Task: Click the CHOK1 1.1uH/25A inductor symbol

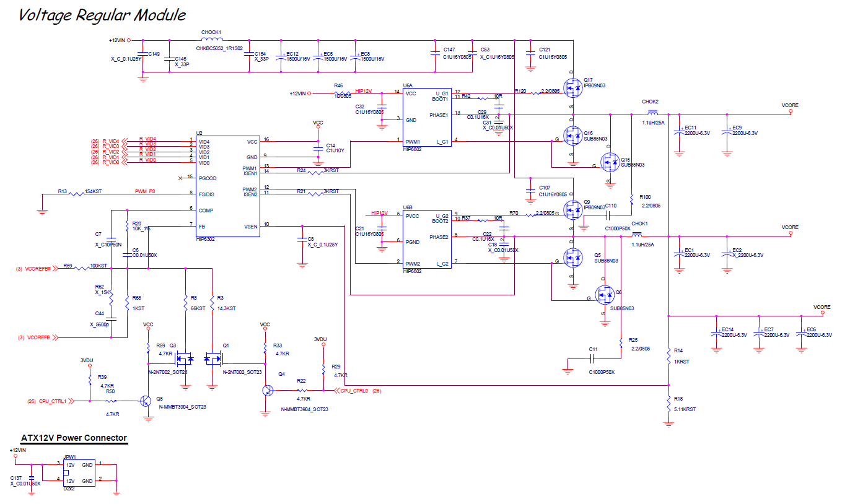Action: pyautogui.click(x=637, y=235)
